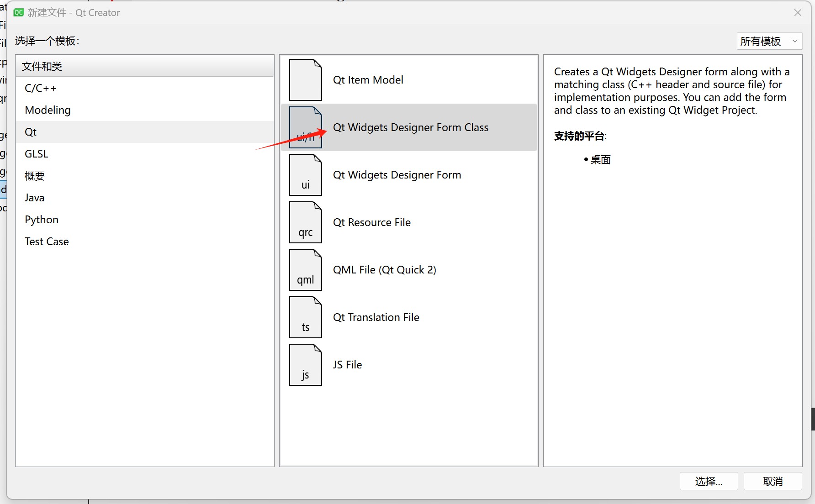
Task: Select the Test Case category
Action: click(x=47, y=241)
